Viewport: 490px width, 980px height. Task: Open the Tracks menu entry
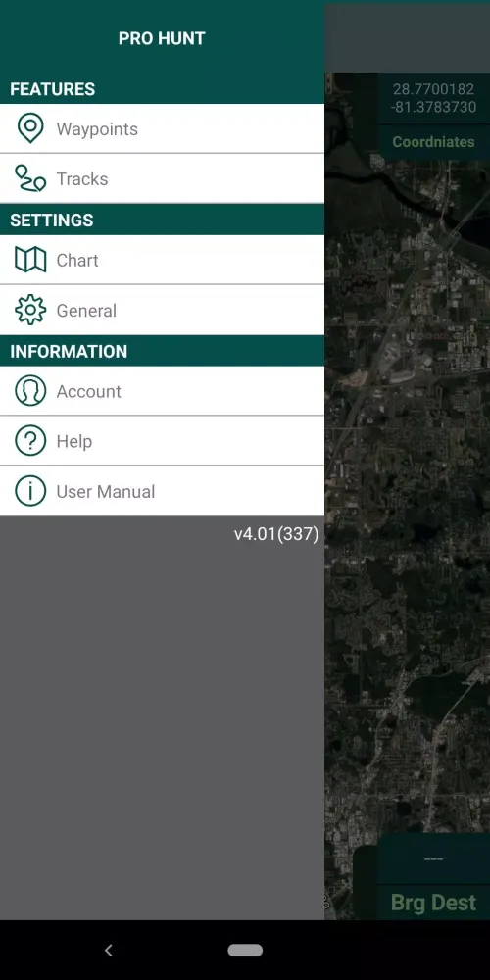162,178
